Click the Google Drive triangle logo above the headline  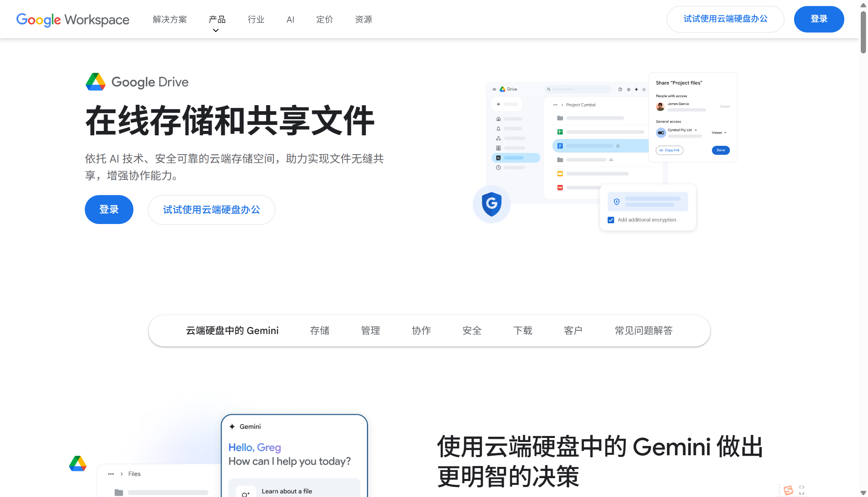pyautogui.click(x=95, y=82)
